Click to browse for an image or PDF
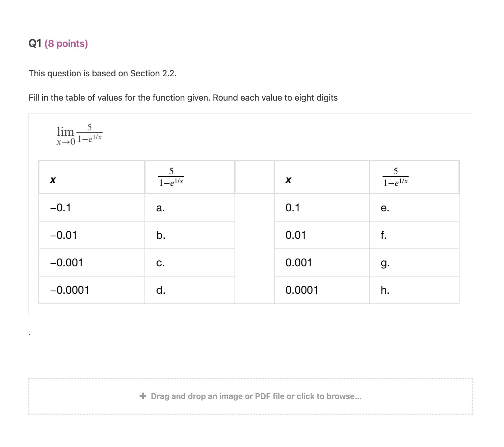This screenshot has width=504, height=447. point(256,396)
